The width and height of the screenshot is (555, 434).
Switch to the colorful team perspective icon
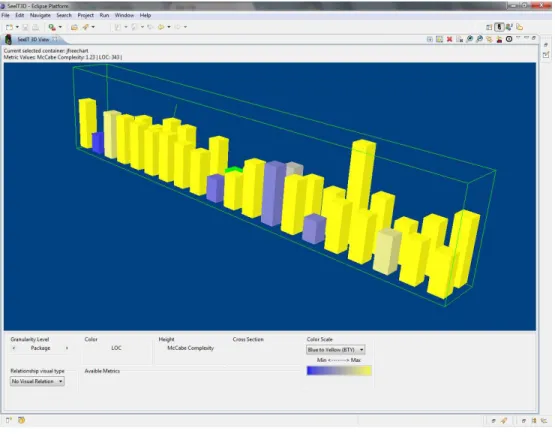[509, 27]
